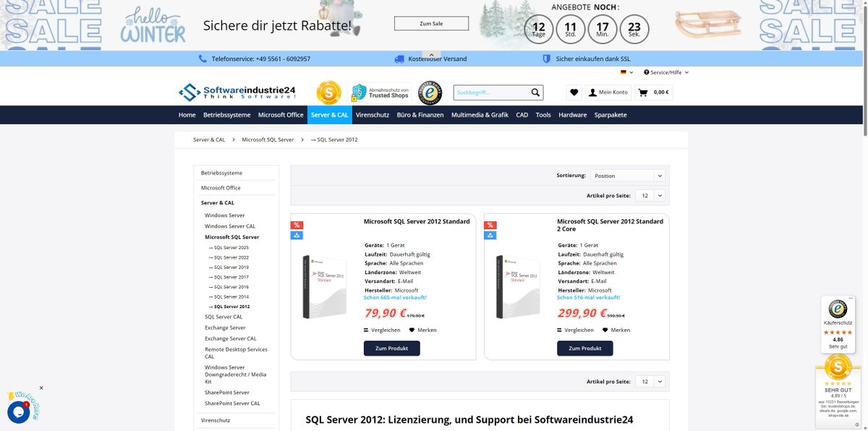Click SQL Server 2012 Standard product image
This screenshot has height=431, width=868.
click(x=326, y=287)
